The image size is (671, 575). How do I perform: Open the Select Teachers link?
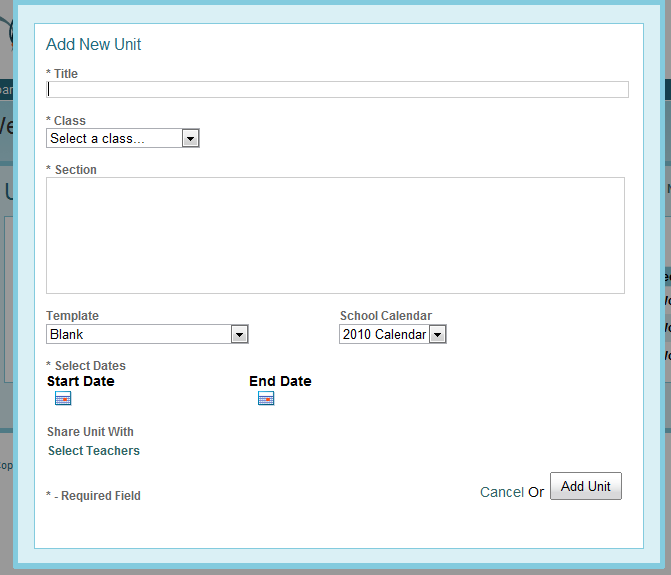tap(94, 451)
